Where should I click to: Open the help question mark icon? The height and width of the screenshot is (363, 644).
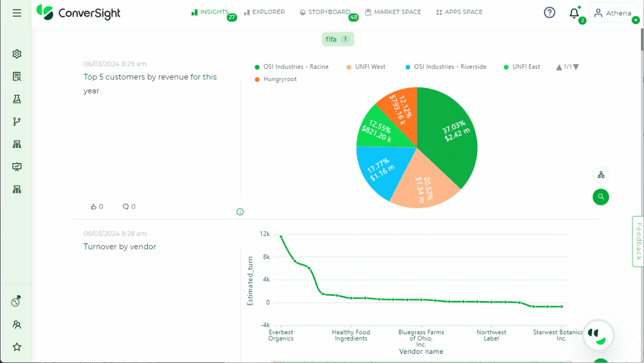tap(549, 13)
